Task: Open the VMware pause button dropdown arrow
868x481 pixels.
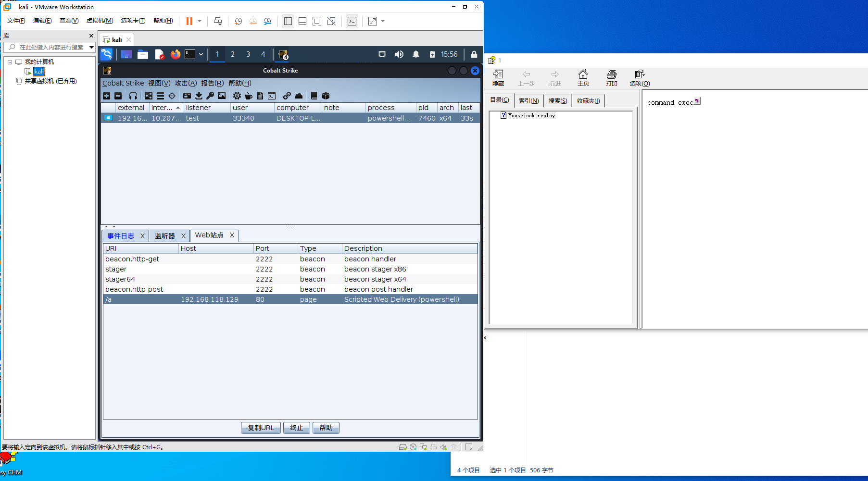Action: click(x=200, y=21)
